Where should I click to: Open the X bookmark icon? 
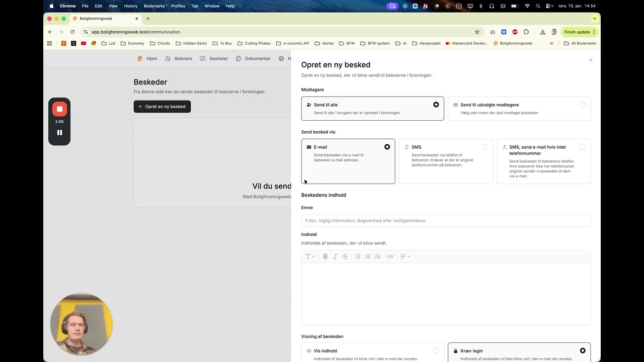pos(73,43)
